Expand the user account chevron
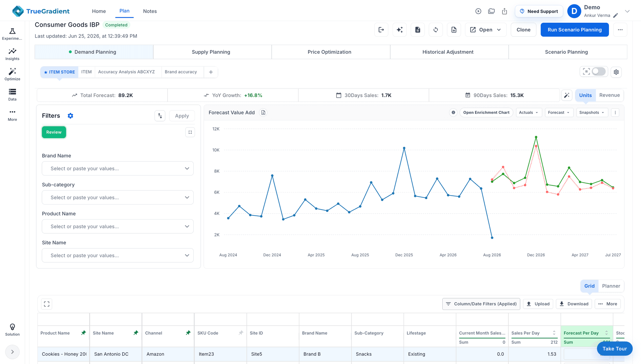This screenshot has height=364, width=641. [627, 11]
